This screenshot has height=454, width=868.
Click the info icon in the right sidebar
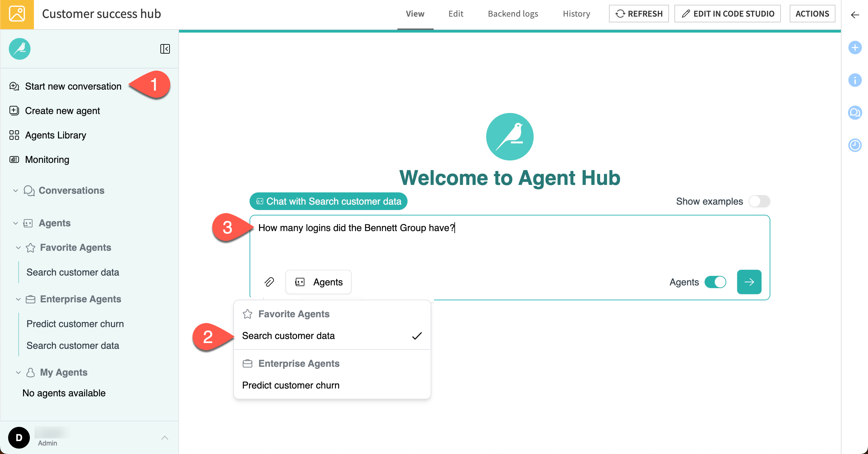point(855,80)
